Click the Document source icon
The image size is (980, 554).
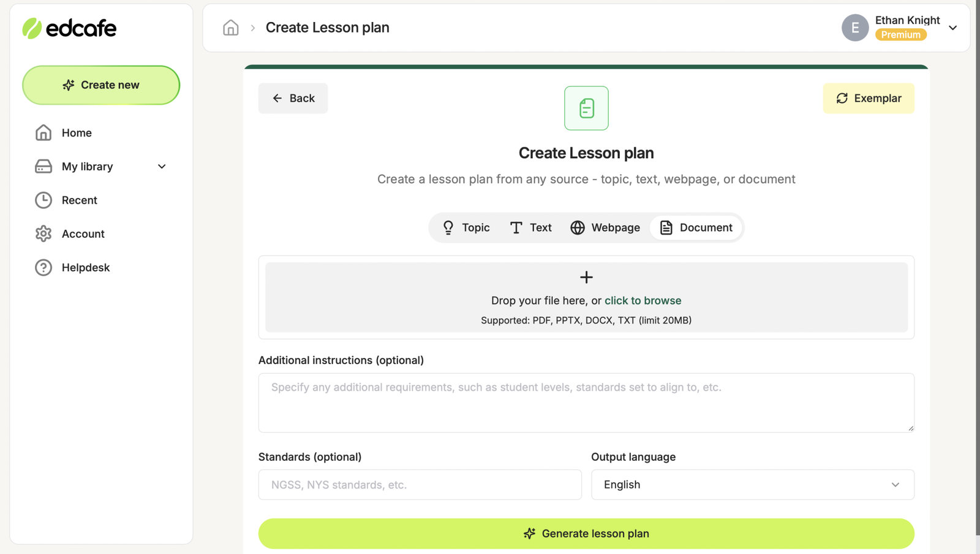pos(666,227)
